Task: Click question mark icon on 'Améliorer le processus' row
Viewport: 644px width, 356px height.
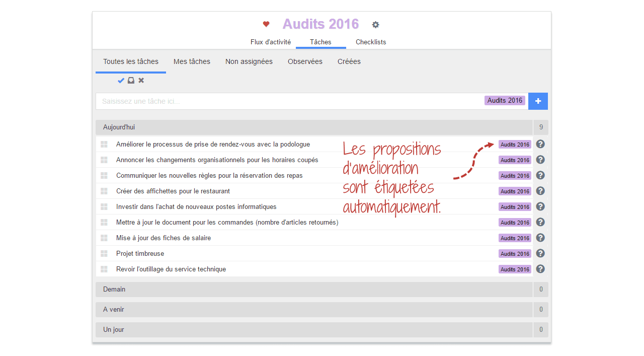Action: pyautogui.click(x=540, y=144)
